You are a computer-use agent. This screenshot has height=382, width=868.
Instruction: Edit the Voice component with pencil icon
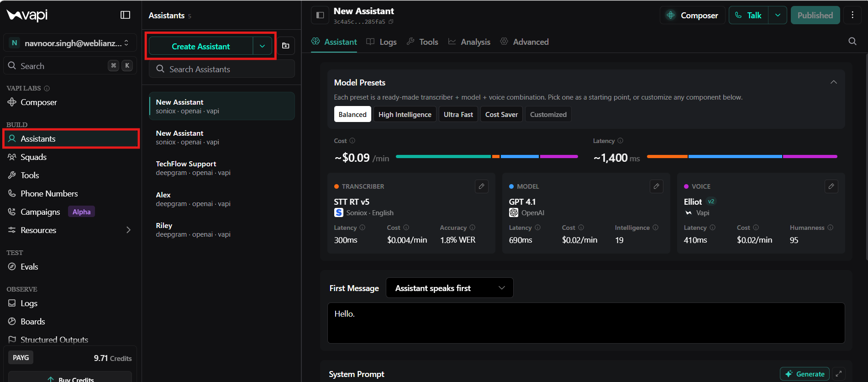pyautogui.click(x=831, y=186)
